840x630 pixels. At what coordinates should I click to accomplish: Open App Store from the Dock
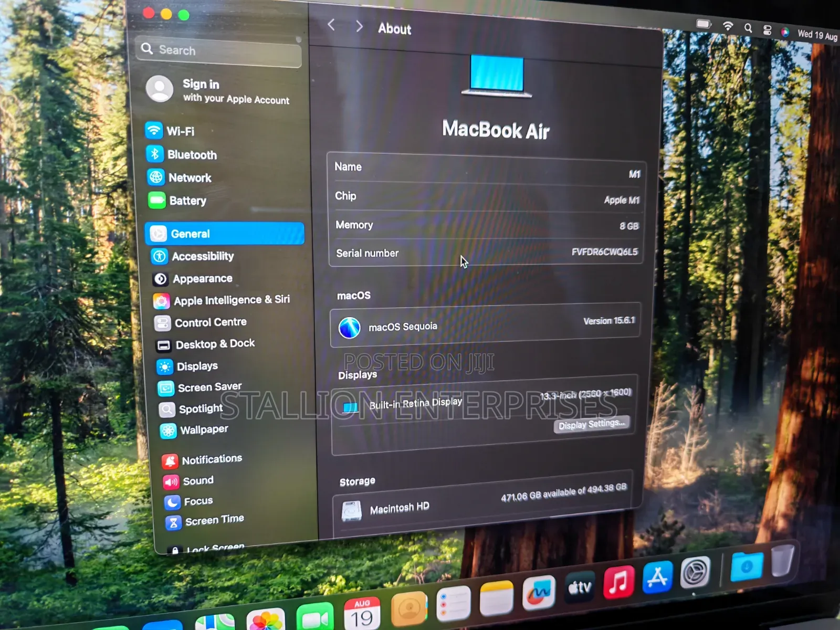[657, 577]
